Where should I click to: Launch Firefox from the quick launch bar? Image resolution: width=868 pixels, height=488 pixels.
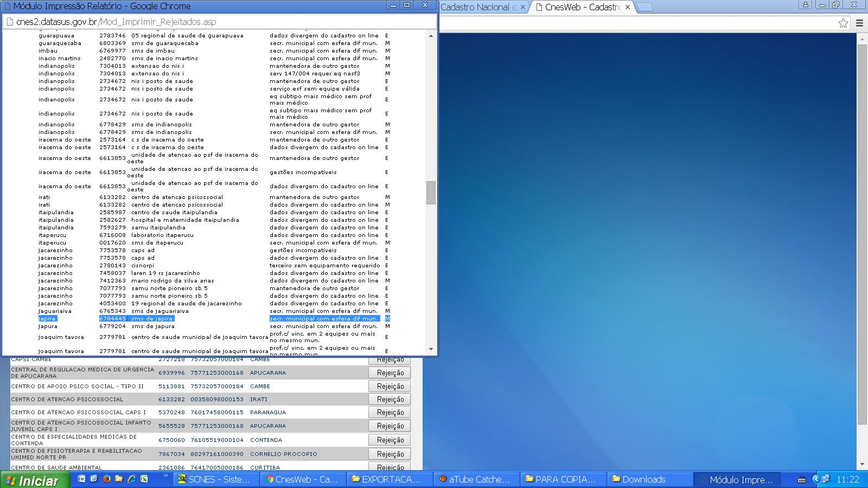coord(106,479)
